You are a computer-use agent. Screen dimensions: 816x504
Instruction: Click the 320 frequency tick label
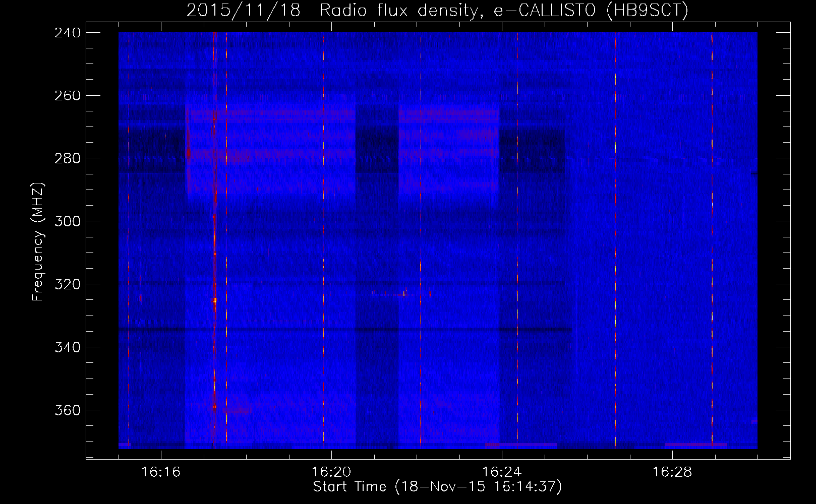pyautogui.click(x=67, y=284)
